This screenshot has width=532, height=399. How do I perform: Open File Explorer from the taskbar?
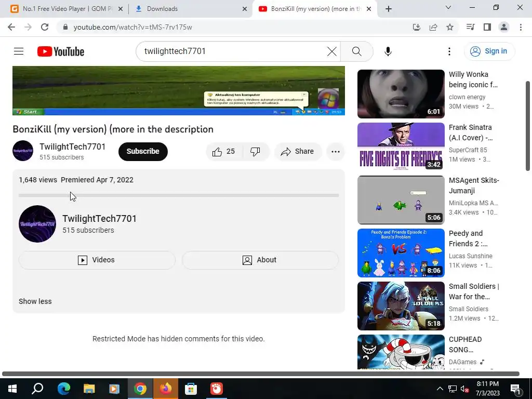coord(89,389)
